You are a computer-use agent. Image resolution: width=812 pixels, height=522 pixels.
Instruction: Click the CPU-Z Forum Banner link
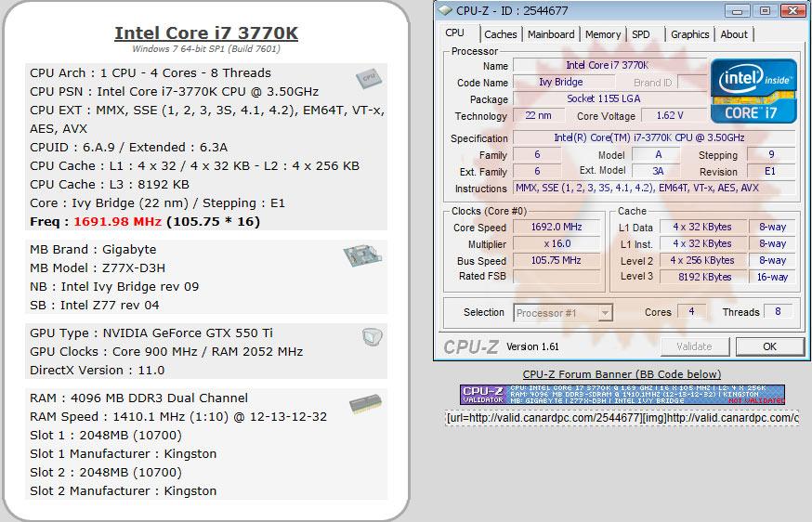click(622, 374)
